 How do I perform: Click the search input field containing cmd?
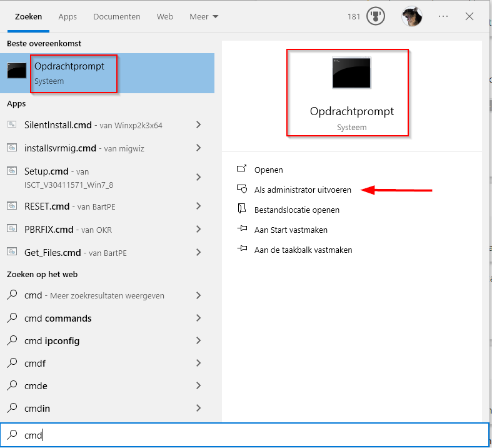(250, 435)
